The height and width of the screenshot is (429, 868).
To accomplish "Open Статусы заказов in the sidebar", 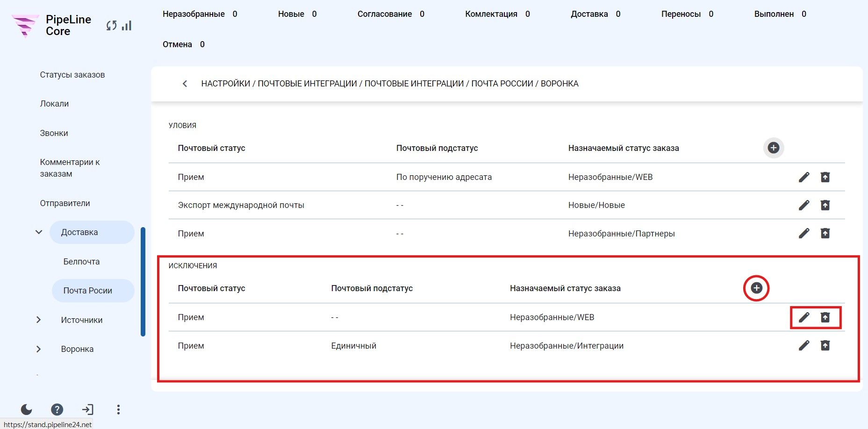I will click(72, 75).
